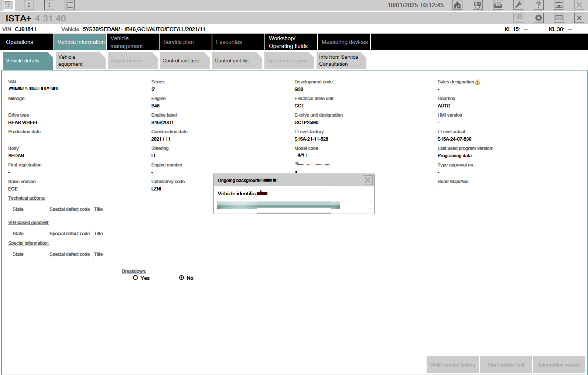Open the envelope feedback icon
This screenshot has width=588, height=375.
click(559, 18)
